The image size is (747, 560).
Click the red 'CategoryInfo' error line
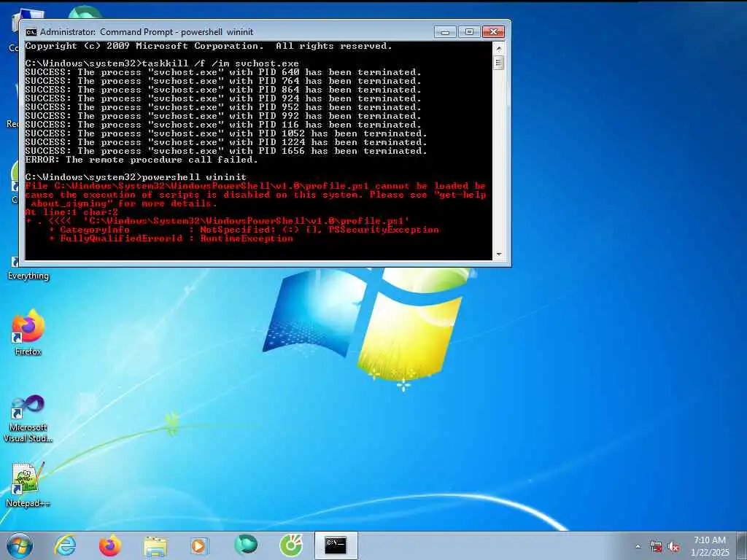[244, 230]
